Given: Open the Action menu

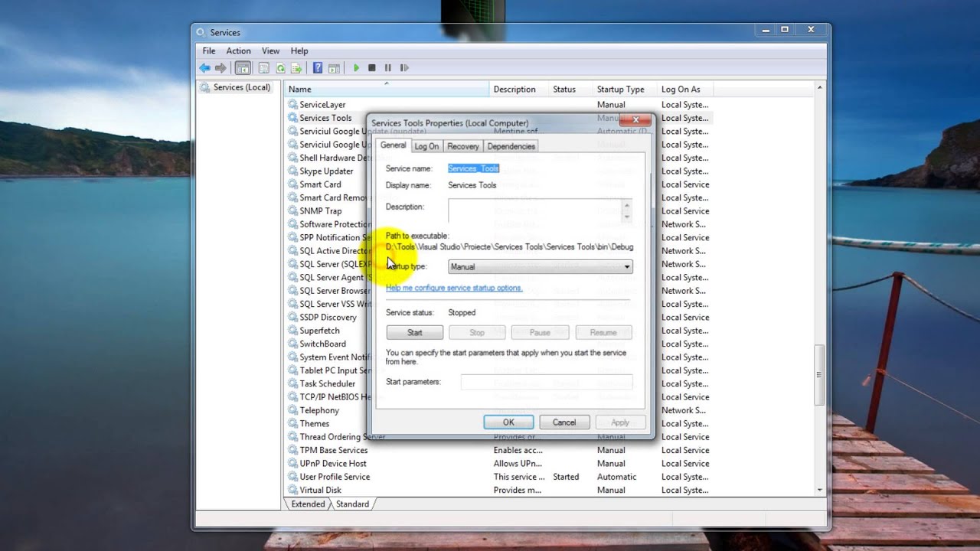Looking at the screenshot, I should 238,51.
